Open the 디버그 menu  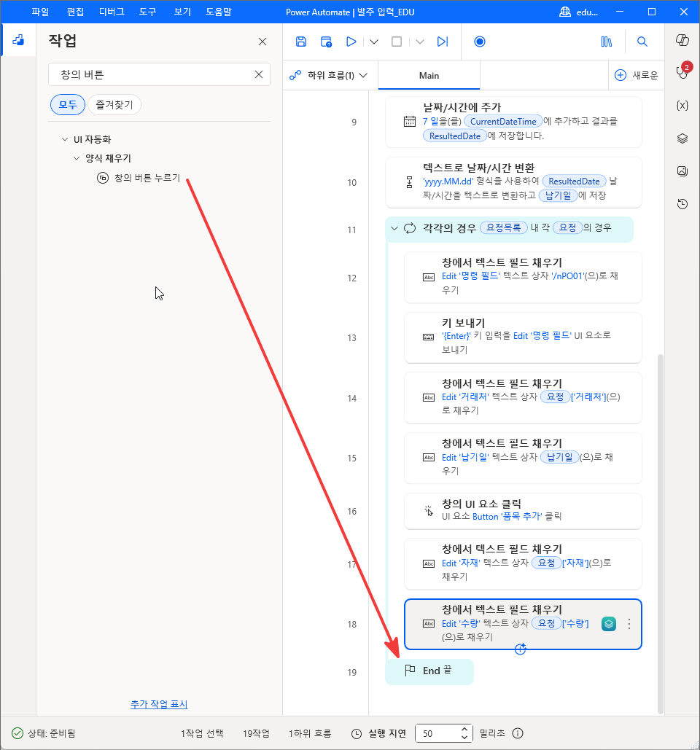(112, 12)
